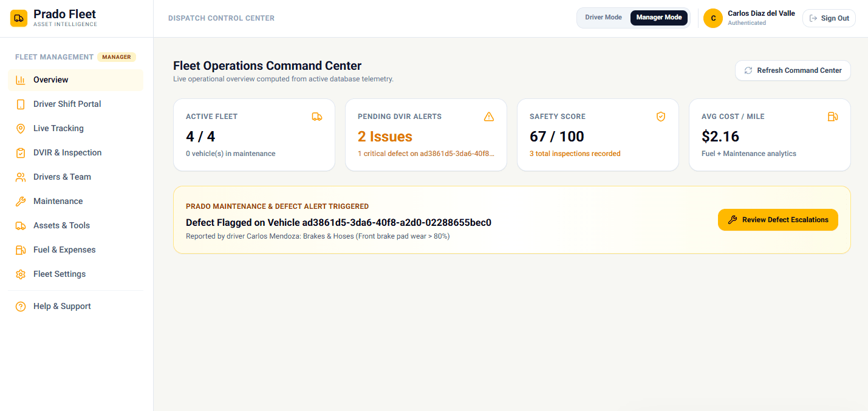868x411 pixels.
Task: Click the Prado Fleet brand name
Action: (64, 14)
